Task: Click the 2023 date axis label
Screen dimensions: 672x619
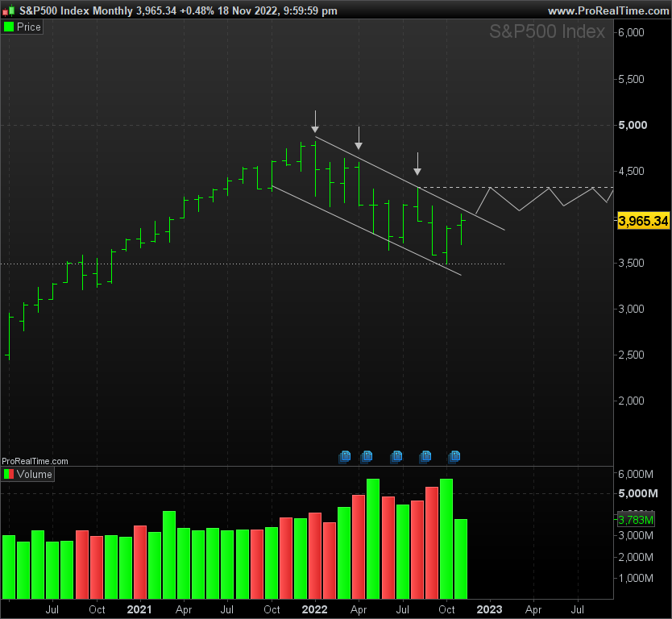Action: pos(489,609)
